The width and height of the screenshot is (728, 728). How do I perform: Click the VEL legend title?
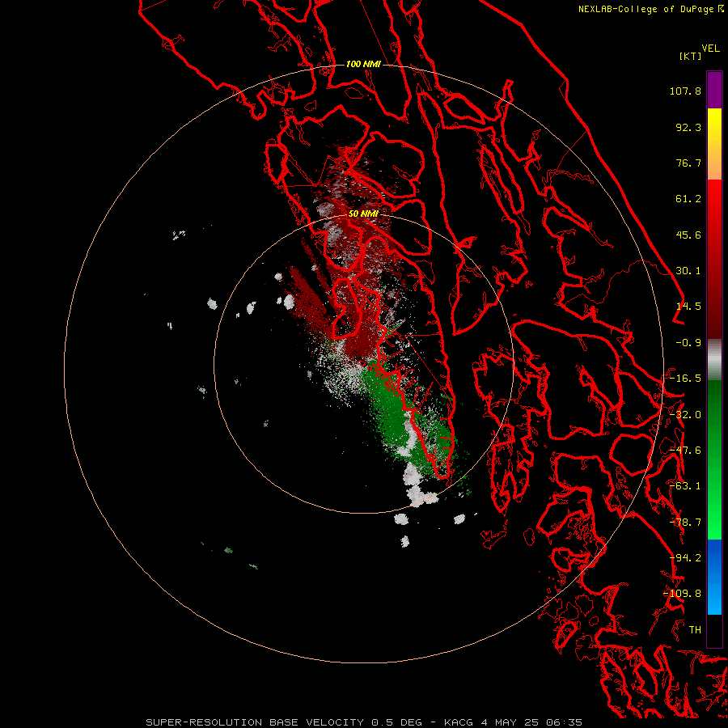(710, 48)
